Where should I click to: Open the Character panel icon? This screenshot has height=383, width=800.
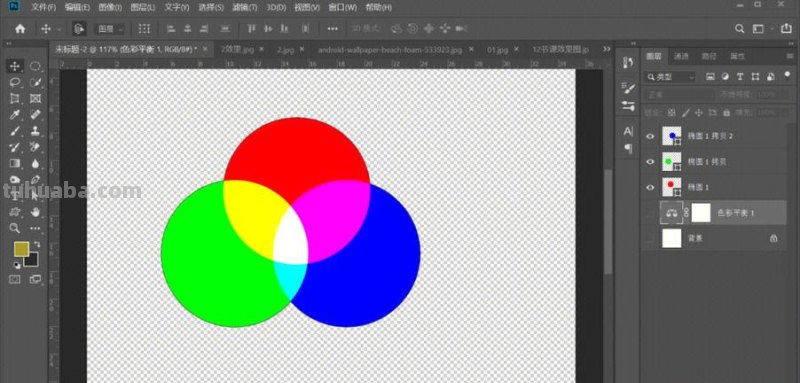628,131
